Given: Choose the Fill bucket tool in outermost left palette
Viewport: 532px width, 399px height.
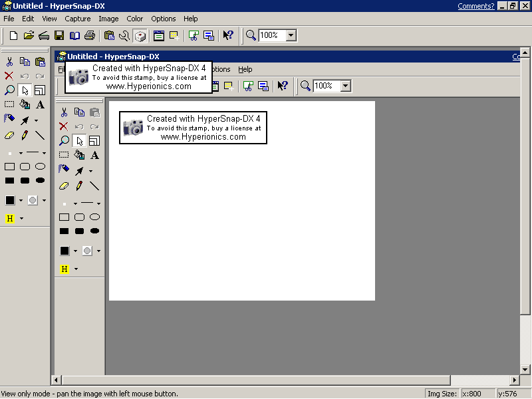Looking at the screenshot, I should pos(25,104).
